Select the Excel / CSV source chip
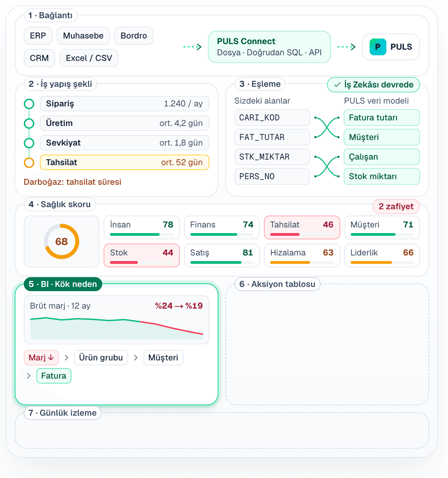Screen dimensions: 448x478 click(89, 58)
